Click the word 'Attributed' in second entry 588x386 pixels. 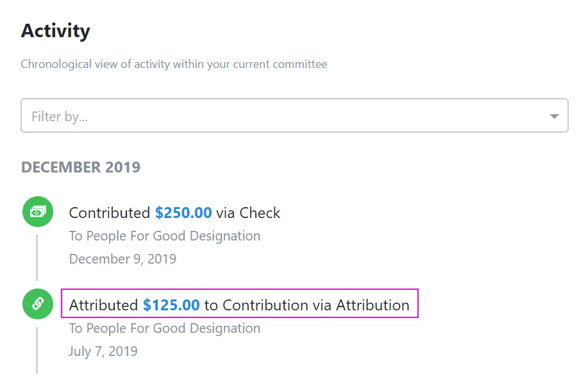pyautogui.click(x=103, y=305)
